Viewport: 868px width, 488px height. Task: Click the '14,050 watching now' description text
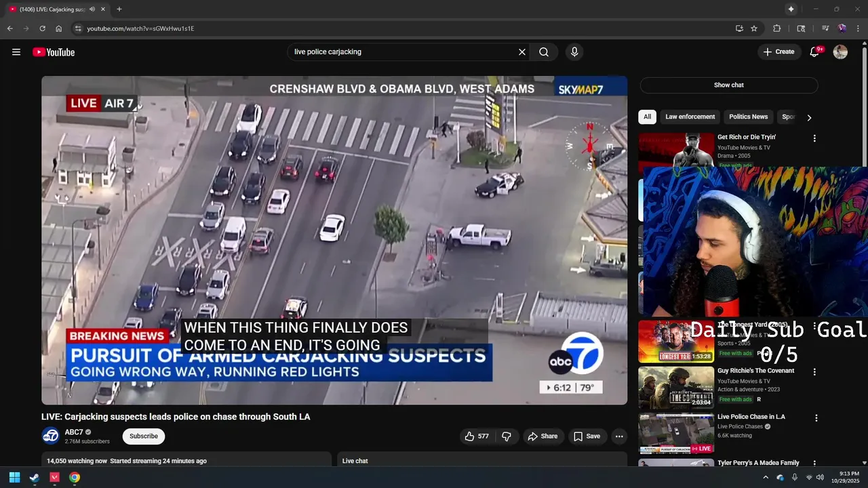[x=77, y=461]
